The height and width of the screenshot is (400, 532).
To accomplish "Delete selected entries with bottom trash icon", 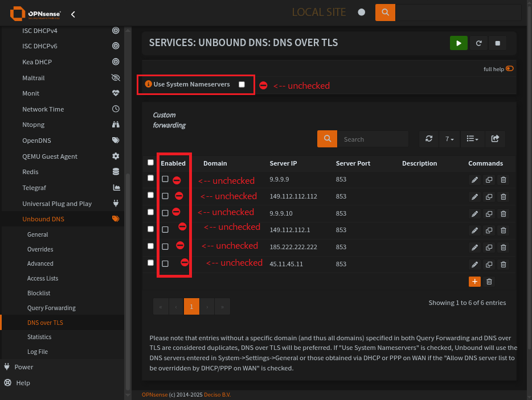I will (489, 281).
